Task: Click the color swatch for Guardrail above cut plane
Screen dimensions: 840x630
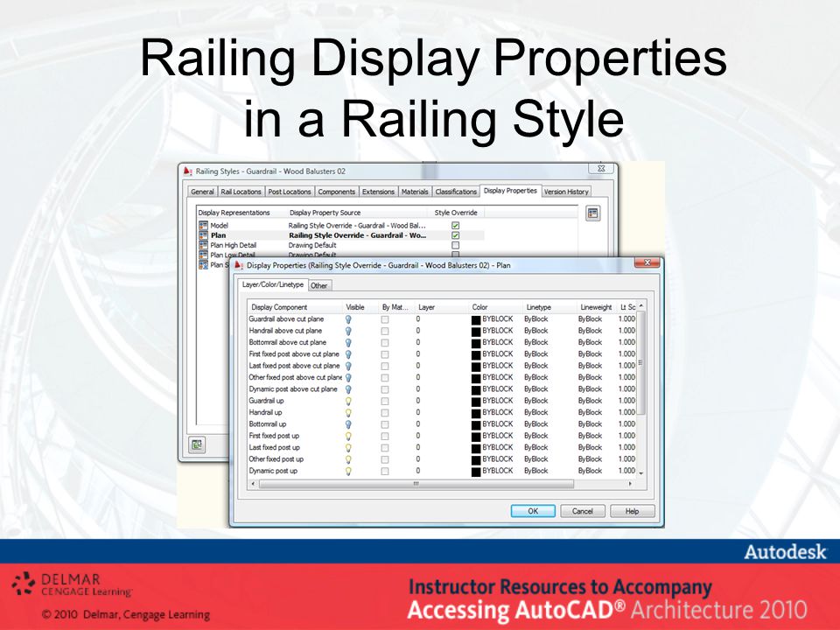Action: tap(476, 319)
